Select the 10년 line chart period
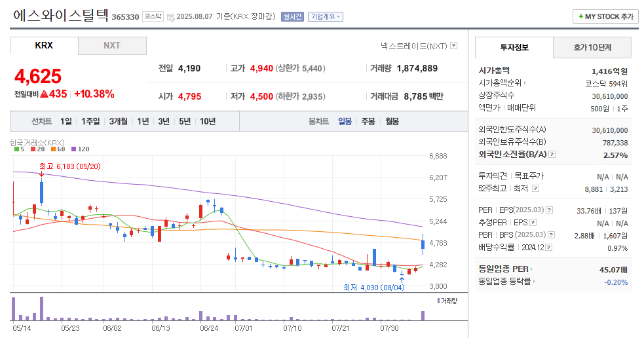 [x=208, y=122]
